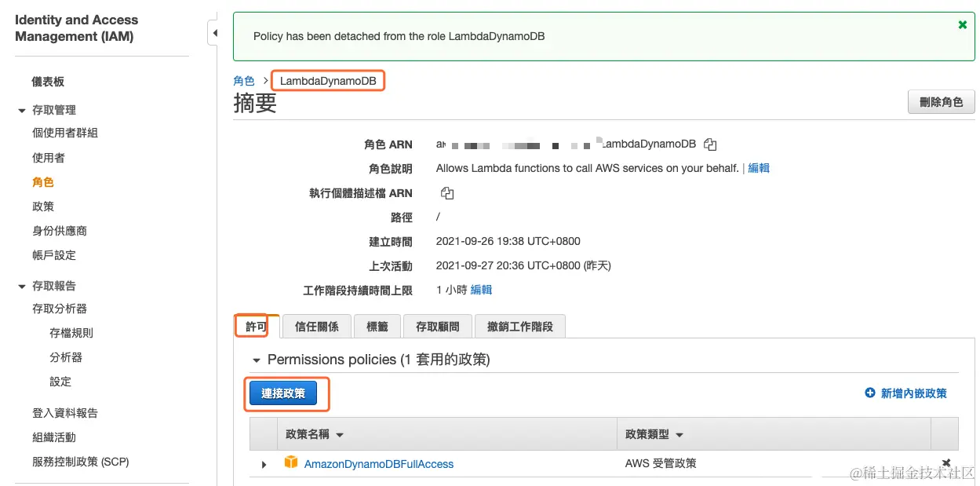
Task: Open 政策 in the sidebar
Action: point(42,206)
